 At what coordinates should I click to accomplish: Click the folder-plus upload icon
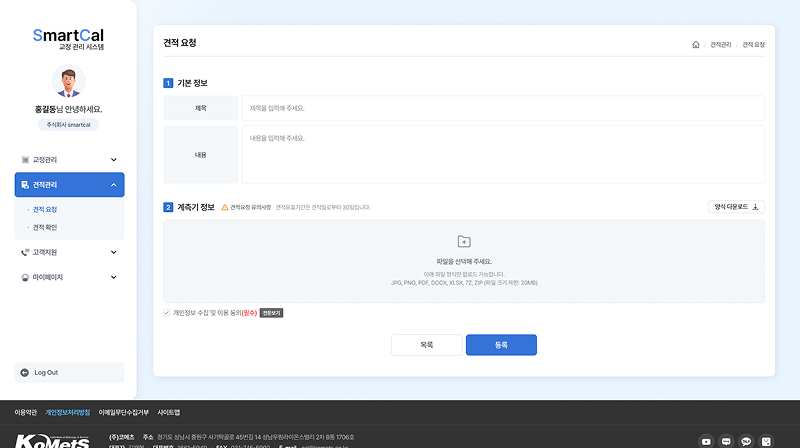(x=463, y=241)
